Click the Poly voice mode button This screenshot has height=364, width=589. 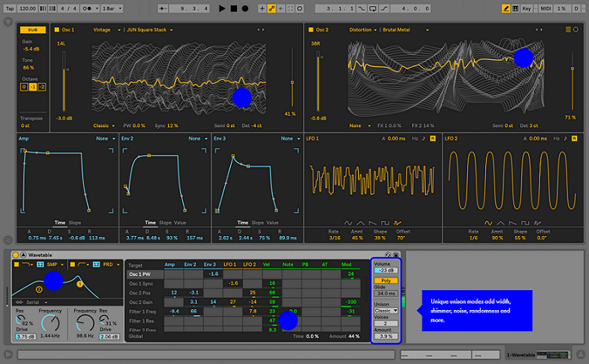click(x=386, y=280)
